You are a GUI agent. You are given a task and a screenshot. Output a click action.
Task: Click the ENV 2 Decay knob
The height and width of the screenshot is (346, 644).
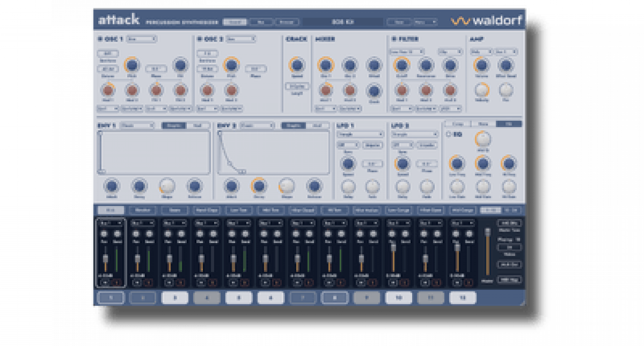click(x=259, y=186)
